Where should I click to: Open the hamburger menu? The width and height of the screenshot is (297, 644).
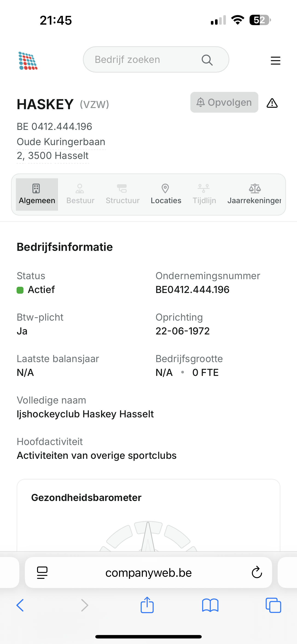(x=275, y=61)
